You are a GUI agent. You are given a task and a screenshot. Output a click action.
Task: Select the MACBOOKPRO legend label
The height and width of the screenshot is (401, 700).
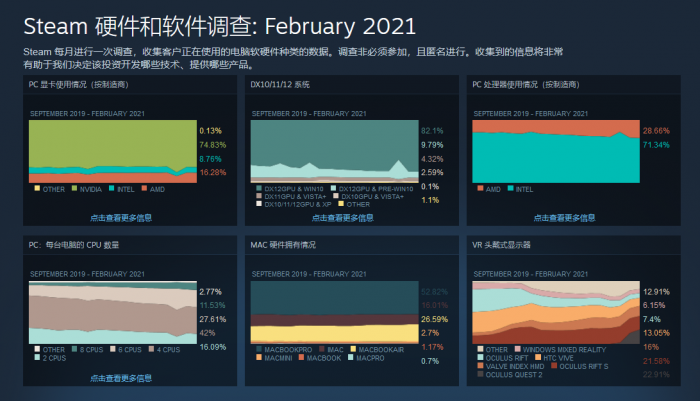[288, 350]
